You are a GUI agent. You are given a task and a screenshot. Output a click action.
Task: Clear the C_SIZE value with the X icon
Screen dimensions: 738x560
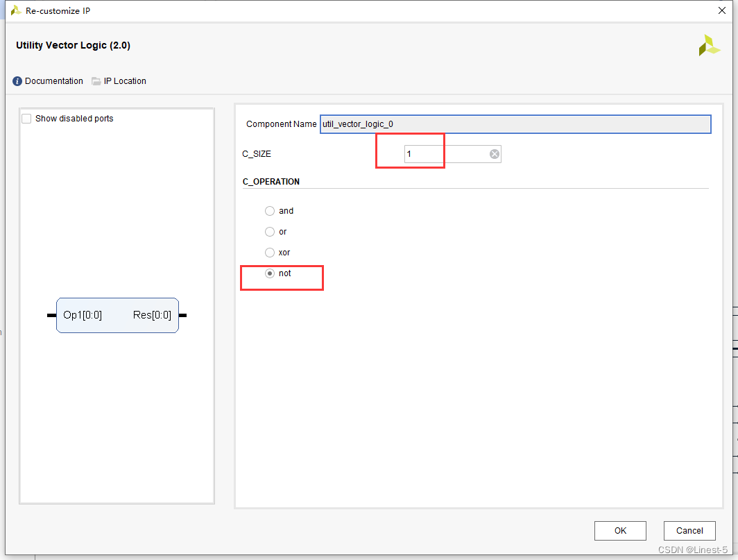[495, 154]
